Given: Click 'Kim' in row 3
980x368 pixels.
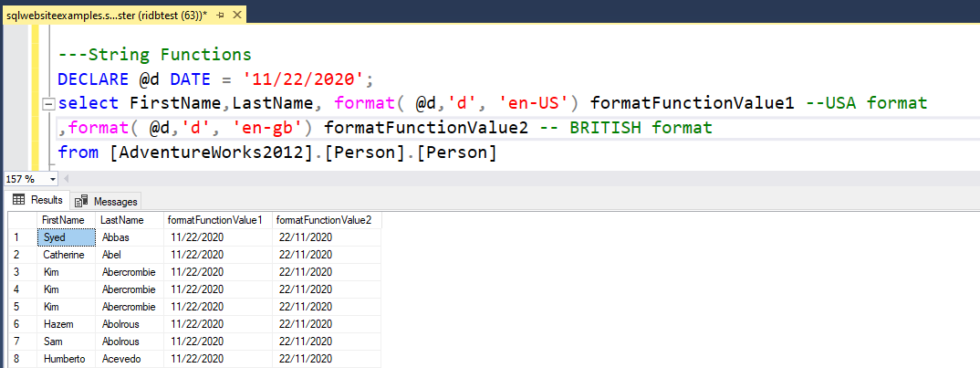Looking at the screenshot, I should [67, 272].
